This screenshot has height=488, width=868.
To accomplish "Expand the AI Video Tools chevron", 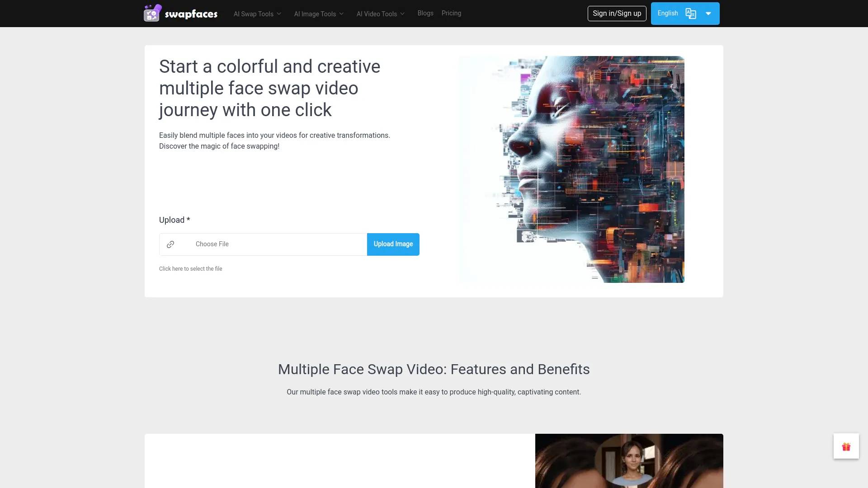I will tap(402, 14).
